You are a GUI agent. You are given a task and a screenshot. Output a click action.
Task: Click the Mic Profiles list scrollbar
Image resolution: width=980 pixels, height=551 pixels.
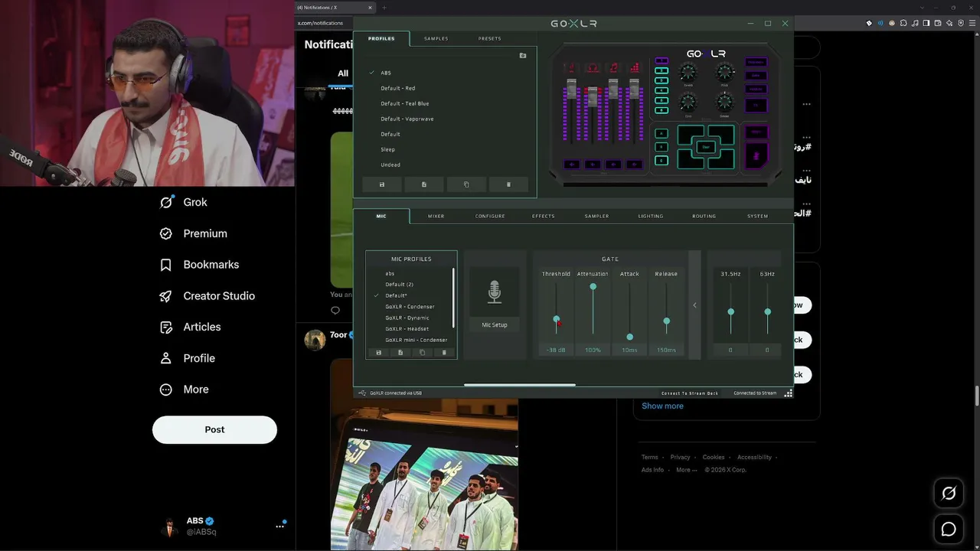click(x=454, y=298)
